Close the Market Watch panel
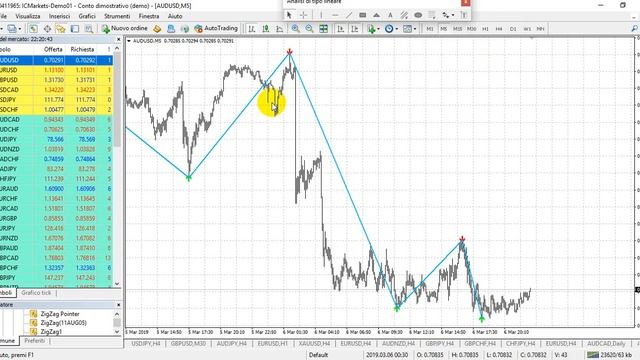 [118, 40]
